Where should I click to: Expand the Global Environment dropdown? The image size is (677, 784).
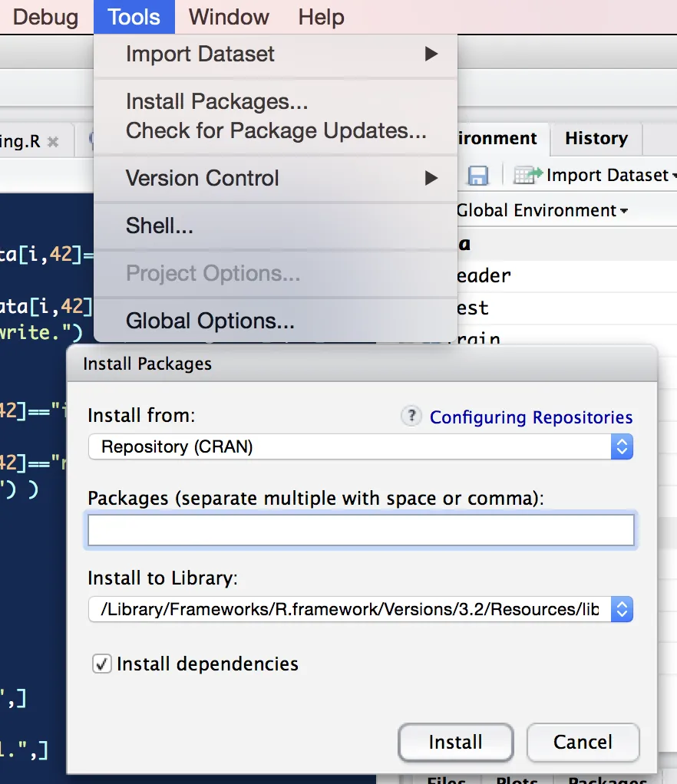[543, 211]
